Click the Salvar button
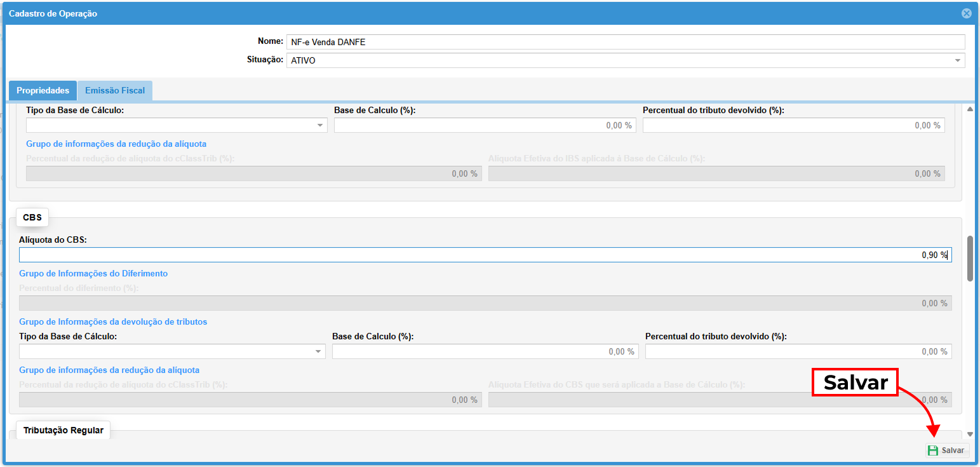Image resolution: width=980 pixels, height=467 pixels. pos(947,450)
